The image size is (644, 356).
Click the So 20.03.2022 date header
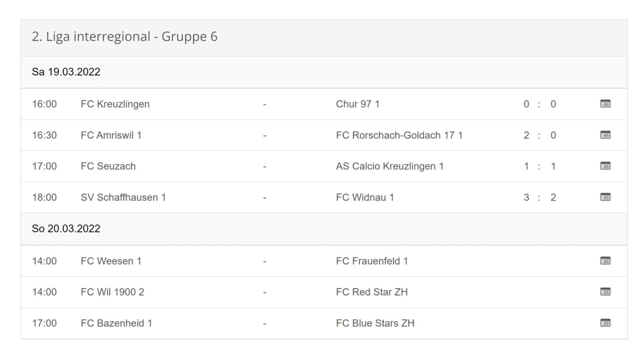click(66, 228)
